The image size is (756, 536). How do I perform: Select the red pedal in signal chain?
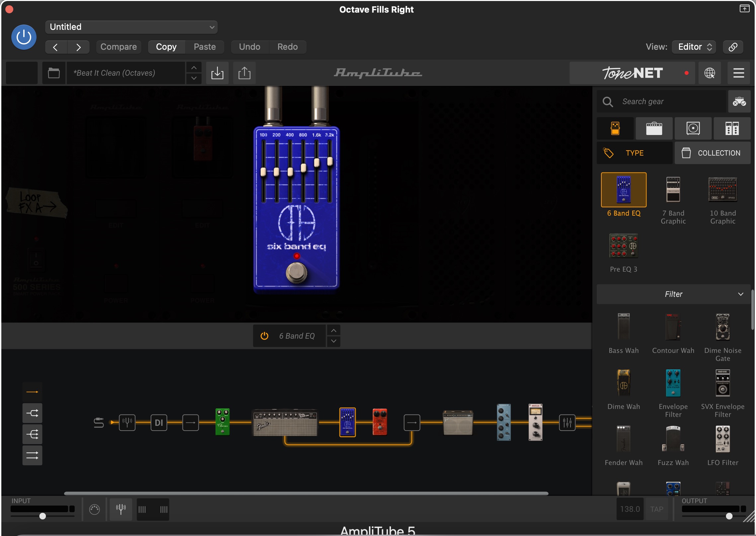click(380, 422)
